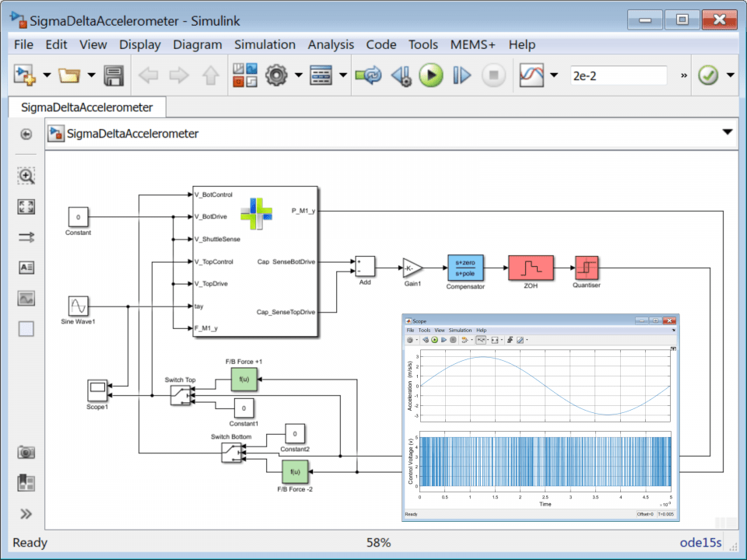The height and width of the screenshot is (560, 747).
Task: Click the Save model icon
Action: [114, 75]
